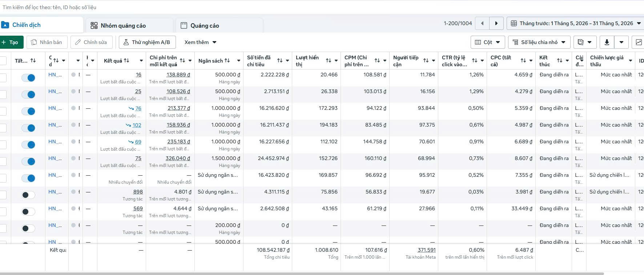Click the horizontal scrollbar at bottom
This screenshot has width=644, height=275.
pos(302,273)
